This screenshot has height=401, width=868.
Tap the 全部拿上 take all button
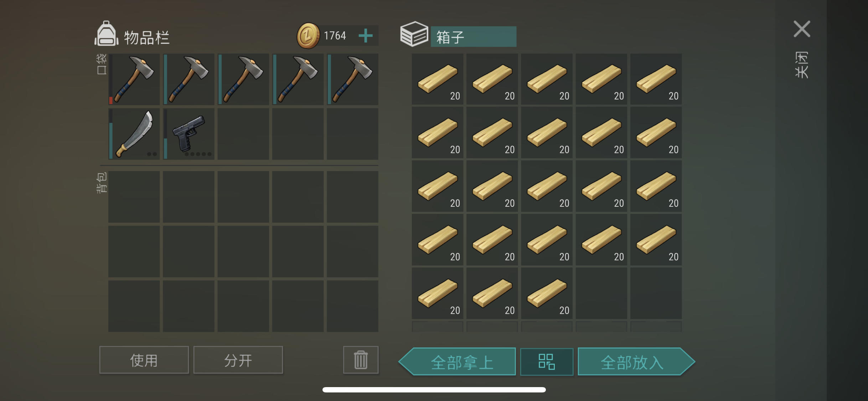[x=458, y=361]
